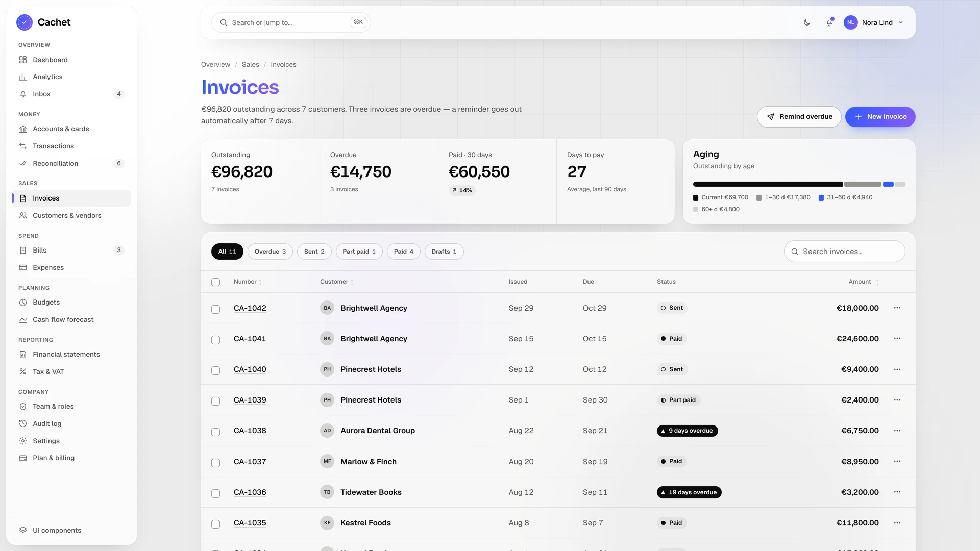Tick checkbox for CA-1038
Image resolution: width=980 pixels, height=551 pixels.
click(x=216, y=432)
